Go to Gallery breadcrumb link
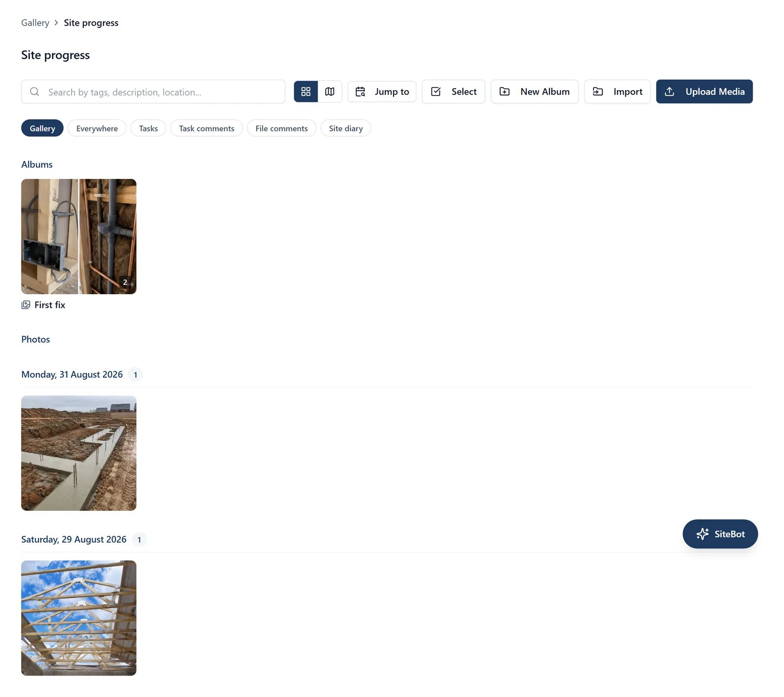This screenshot has width=784, height=697. point(35,23)
